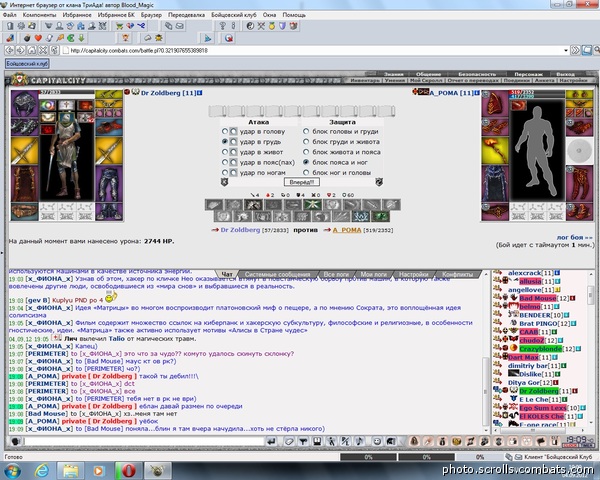Viewport: 600px width, 480px height.
Task: Click the money bag icon in bottom bar
Action: coord(442,441)
